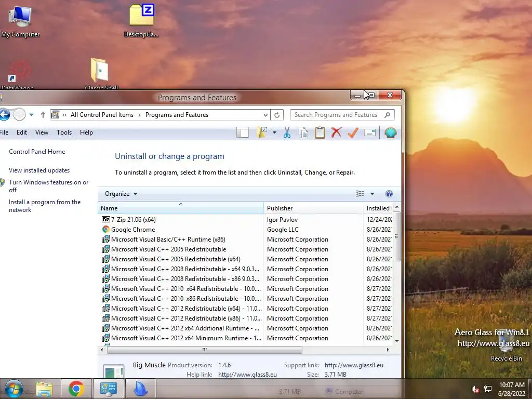Click the horizontal scrollbar right arrow
532x399 pixels.
coord(388,350)
